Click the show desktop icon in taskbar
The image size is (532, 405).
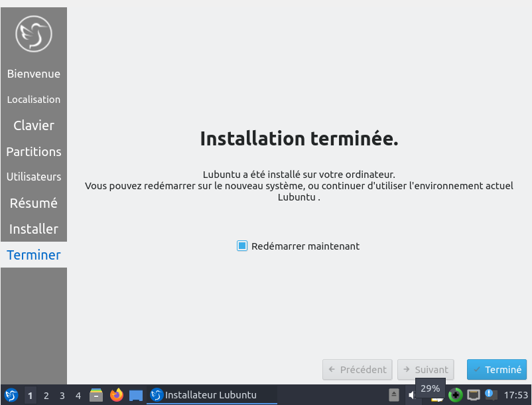pos(136,396)
